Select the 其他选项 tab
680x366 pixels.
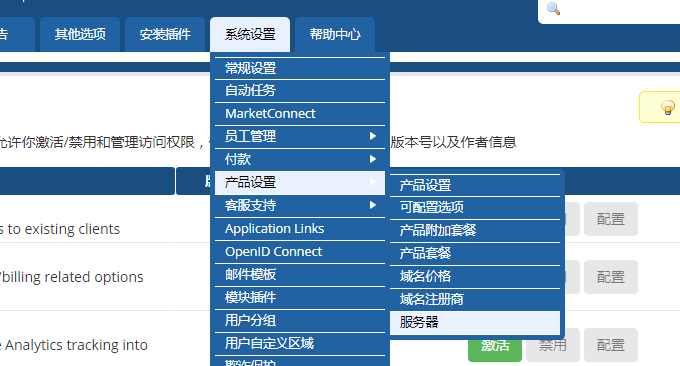coord(80,34)
